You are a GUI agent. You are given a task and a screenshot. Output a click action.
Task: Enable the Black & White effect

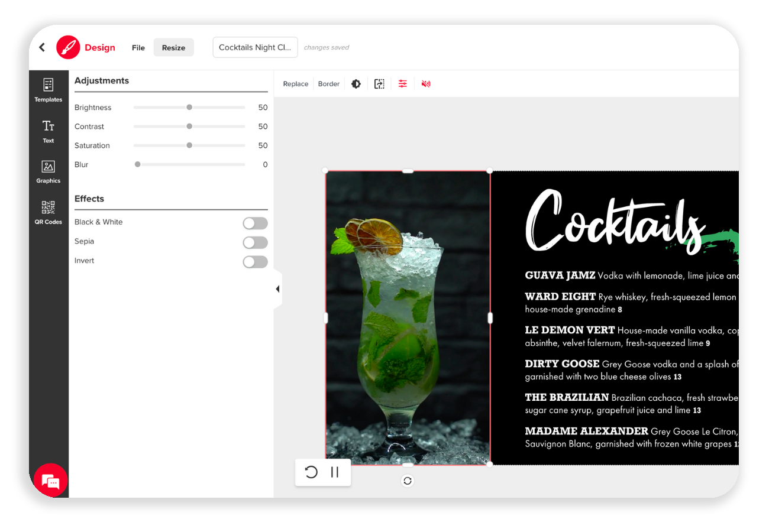[255, 223]
